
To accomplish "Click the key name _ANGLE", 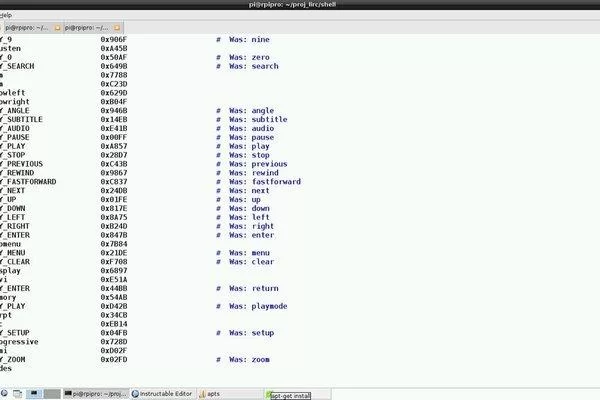I will 16,111.
